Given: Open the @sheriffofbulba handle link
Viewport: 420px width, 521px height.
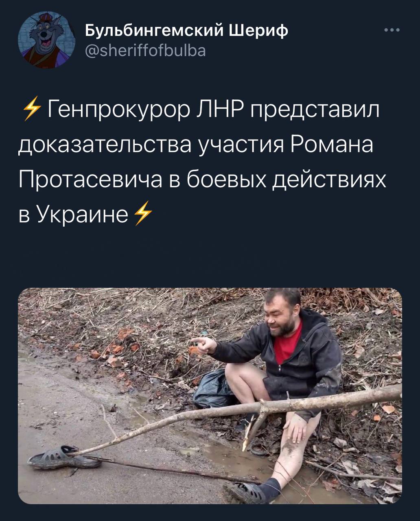Looking at the screenshot, I should pos(145,51).
